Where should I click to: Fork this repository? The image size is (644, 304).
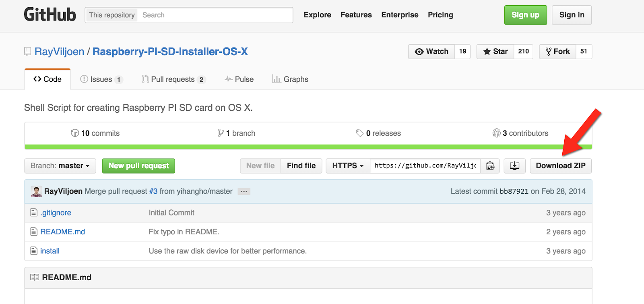(x=558, y=52)
